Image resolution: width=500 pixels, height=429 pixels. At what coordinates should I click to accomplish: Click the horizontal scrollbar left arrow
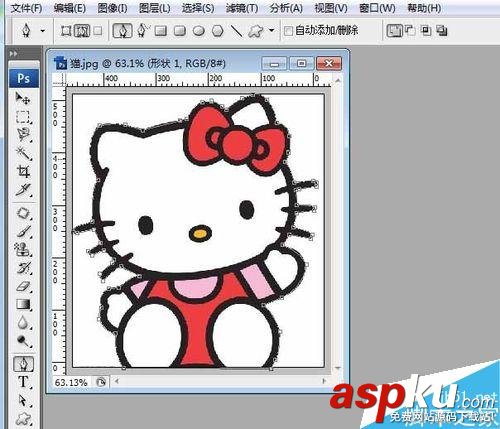click(117, 381)
